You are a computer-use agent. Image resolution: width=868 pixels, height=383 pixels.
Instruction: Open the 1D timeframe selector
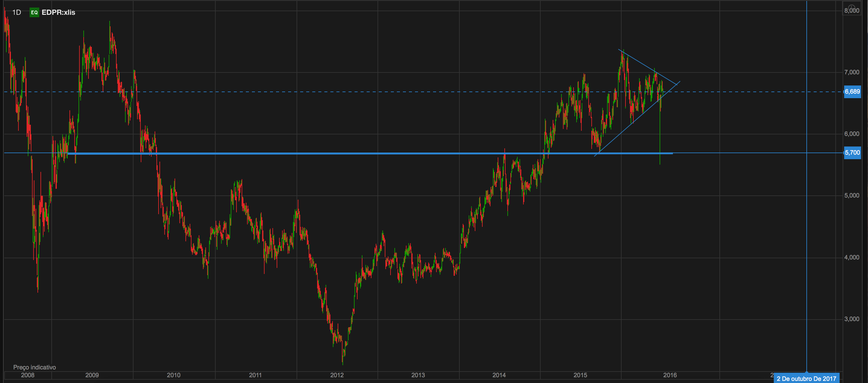click(x=17, y=12)
